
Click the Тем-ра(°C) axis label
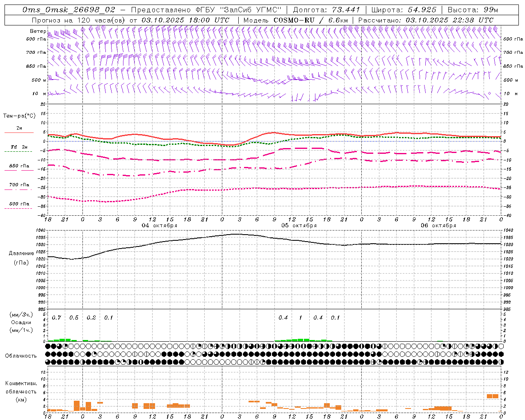19,116
